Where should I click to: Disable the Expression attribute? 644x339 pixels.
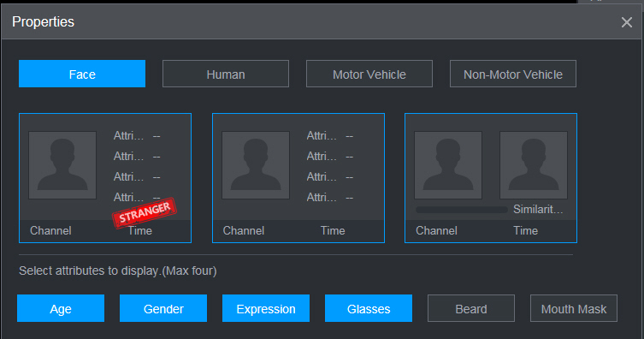tap(266, 308)
